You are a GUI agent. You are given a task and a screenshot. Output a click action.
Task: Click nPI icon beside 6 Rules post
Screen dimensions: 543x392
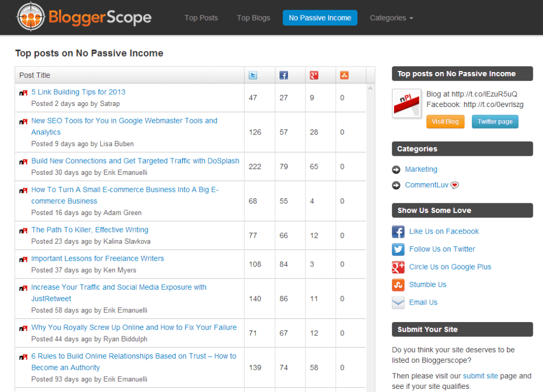click(x=23, y=357)
